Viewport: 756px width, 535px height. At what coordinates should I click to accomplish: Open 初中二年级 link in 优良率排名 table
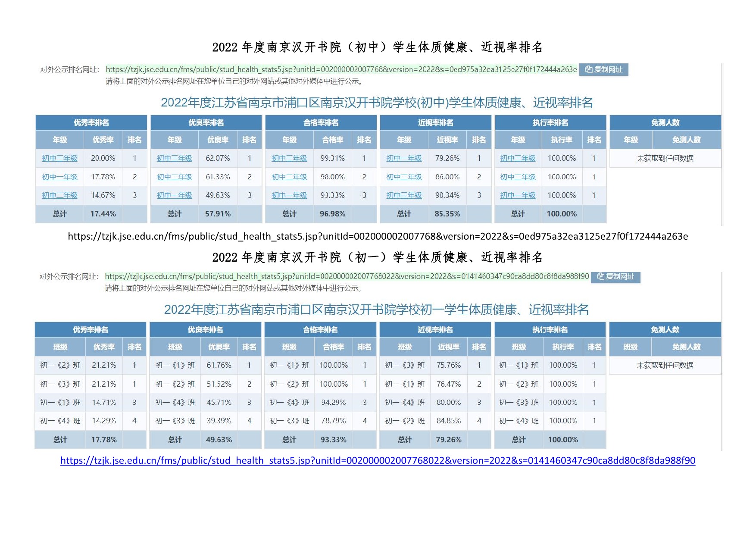175,177
